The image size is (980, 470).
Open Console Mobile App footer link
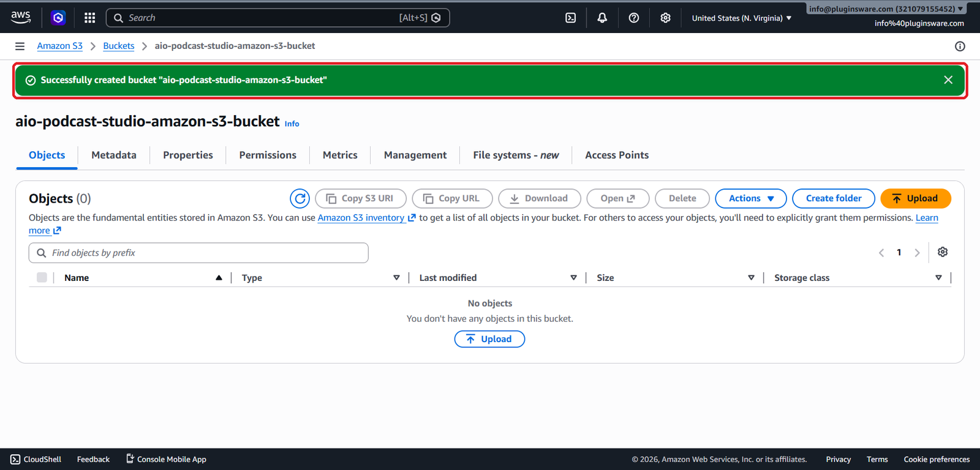click(x=166, y=460)
